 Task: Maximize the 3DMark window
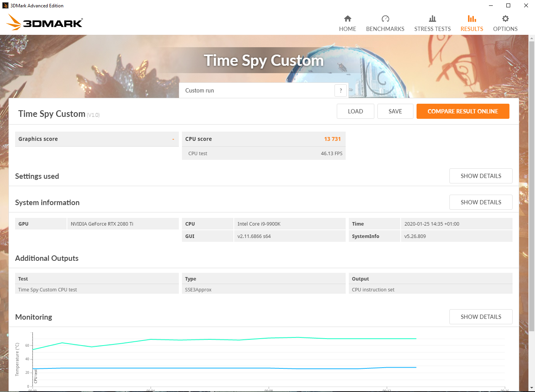click(508, 5)
